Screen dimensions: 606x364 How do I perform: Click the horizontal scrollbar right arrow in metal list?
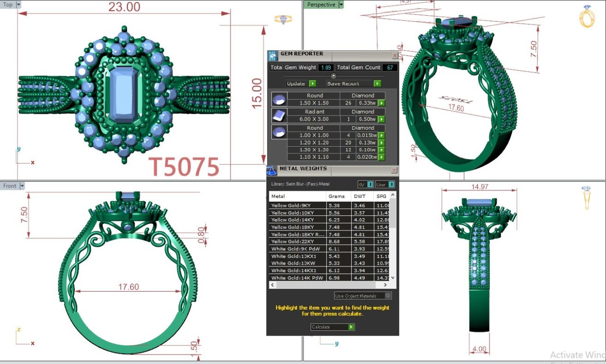(385, 285)
